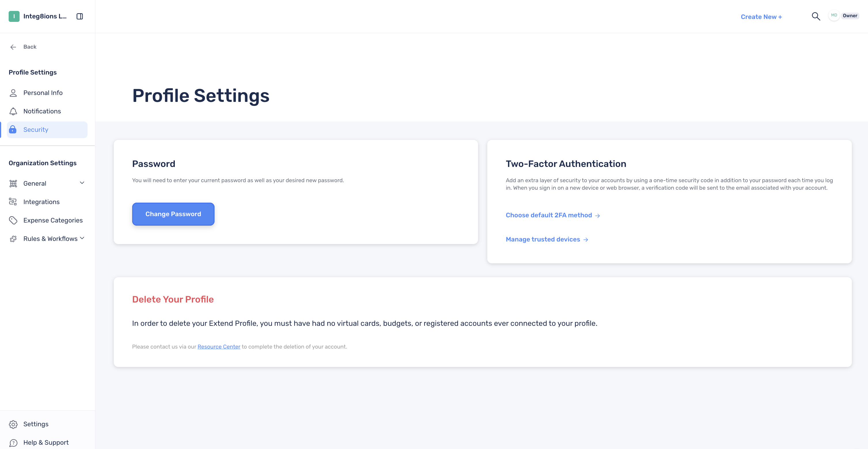Go Back using the Back link
This screenshot has height=449, width=868.
[30, 47]
